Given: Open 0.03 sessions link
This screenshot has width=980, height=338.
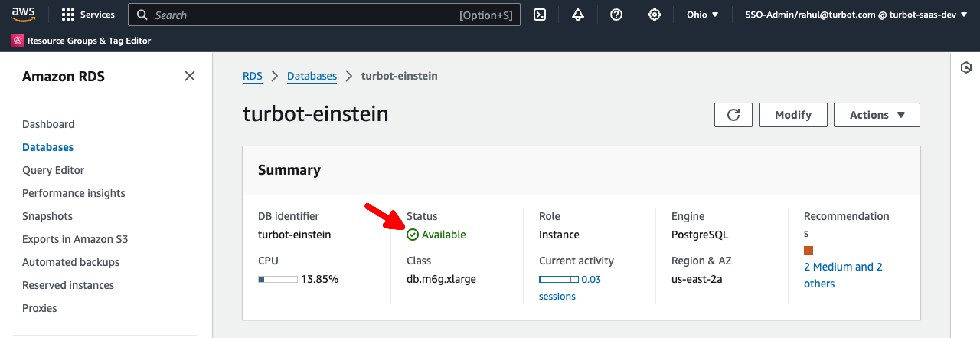Looking at the screenshot, I should [x=570, y=288].
